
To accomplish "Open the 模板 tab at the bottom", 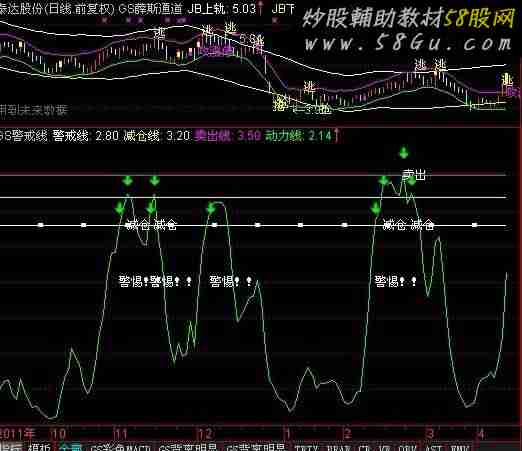I will (x=39, y=447).
